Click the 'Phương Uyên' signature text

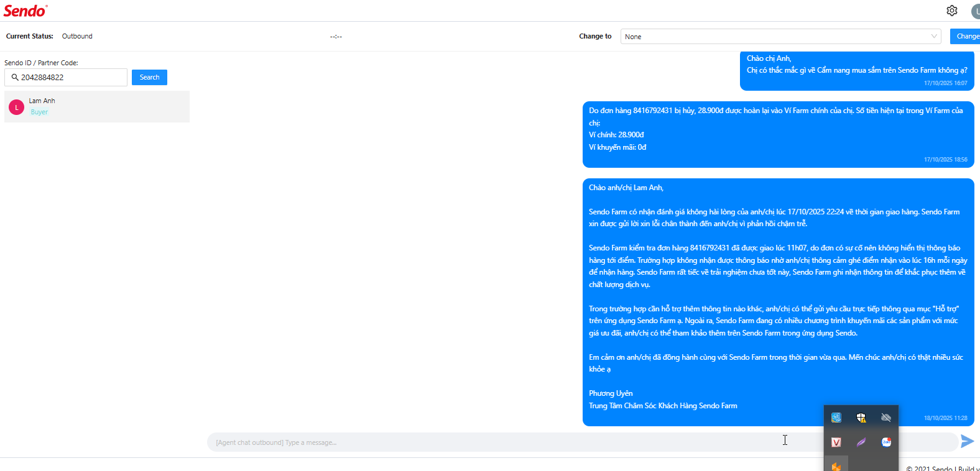(x=611, y=393)
